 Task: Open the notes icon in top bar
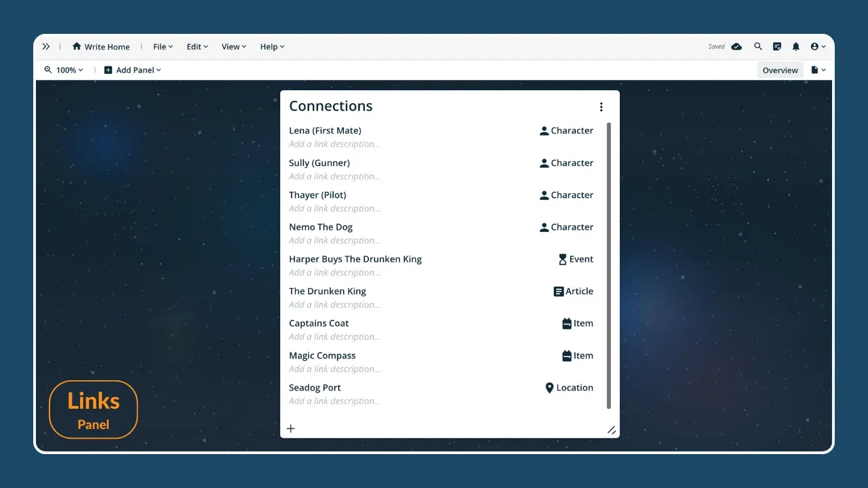point(777,47)
